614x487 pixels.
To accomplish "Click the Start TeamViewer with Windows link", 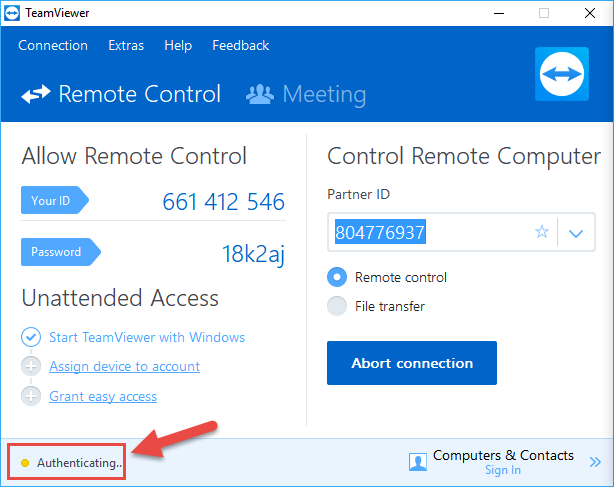I will point(147,337).
